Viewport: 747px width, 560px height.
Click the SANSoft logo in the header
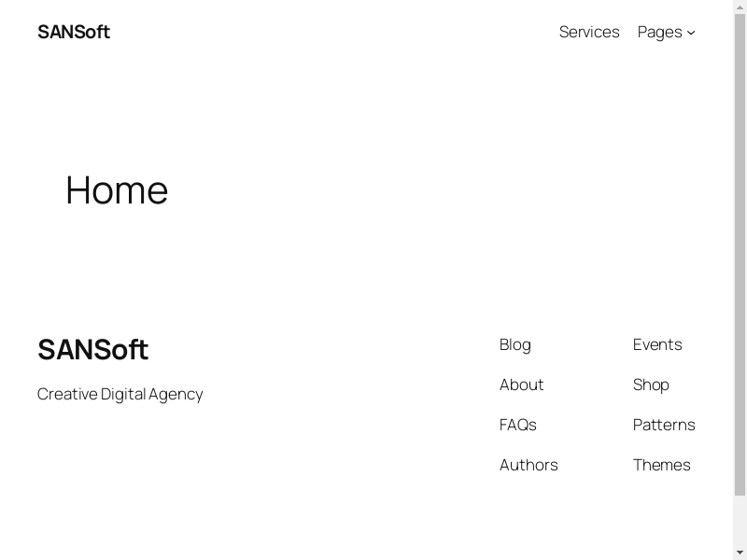(x=74, y=32)
